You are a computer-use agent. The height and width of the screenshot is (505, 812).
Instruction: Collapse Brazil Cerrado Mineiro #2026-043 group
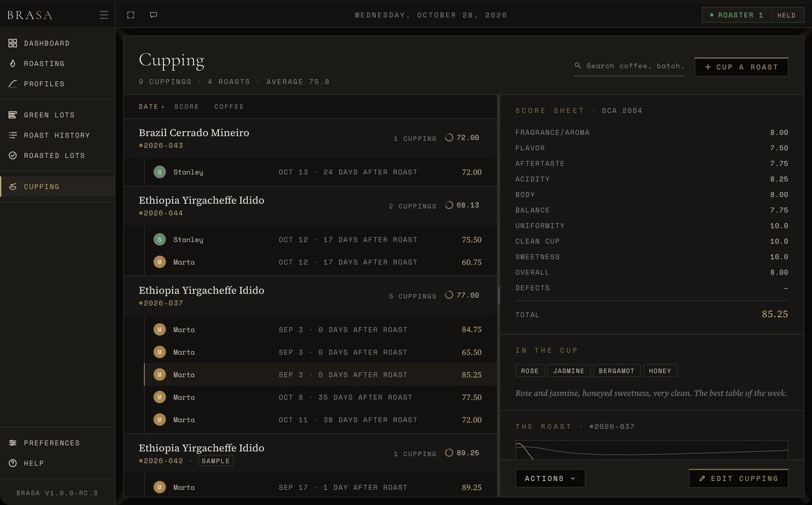pos(310,138)
